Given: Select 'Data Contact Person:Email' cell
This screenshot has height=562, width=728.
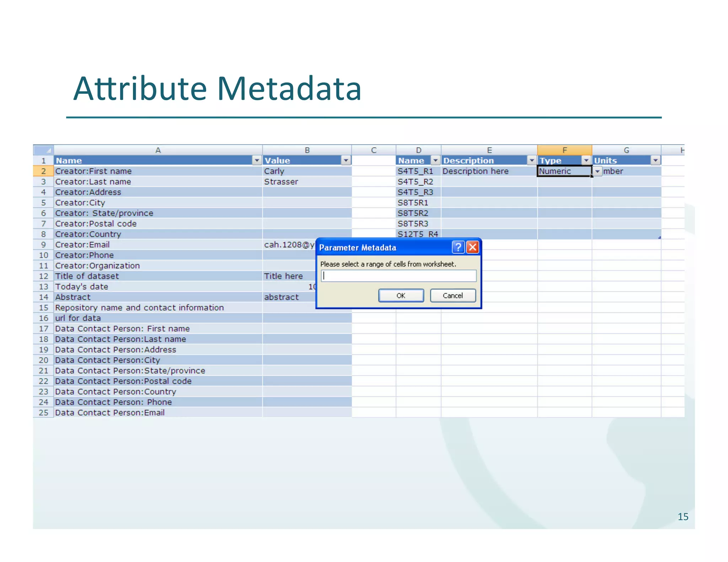Looking at the screenshot, I should click(x=158, y=412).
